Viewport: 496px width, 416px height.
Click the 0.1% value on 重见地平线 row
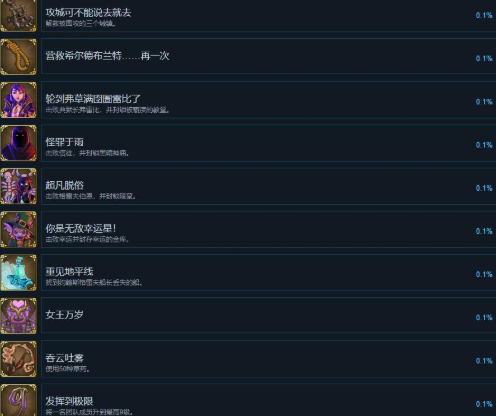(484, 274)
